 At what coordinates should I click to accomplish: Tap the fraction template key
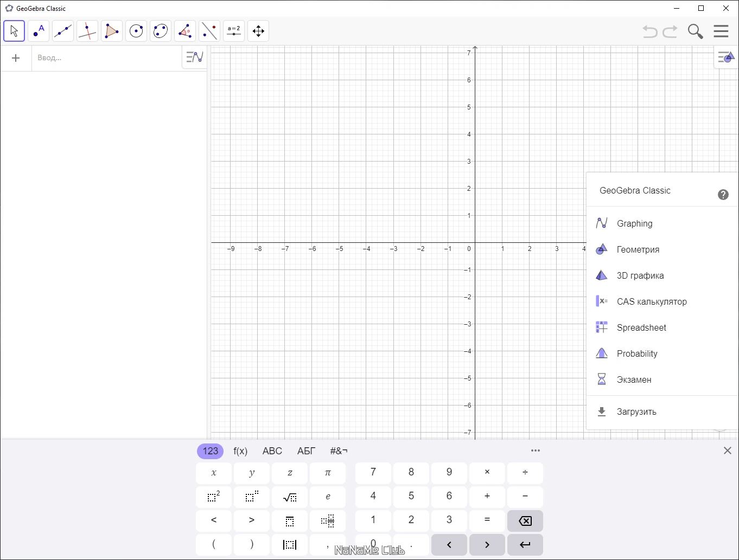(x=290, y=520)
